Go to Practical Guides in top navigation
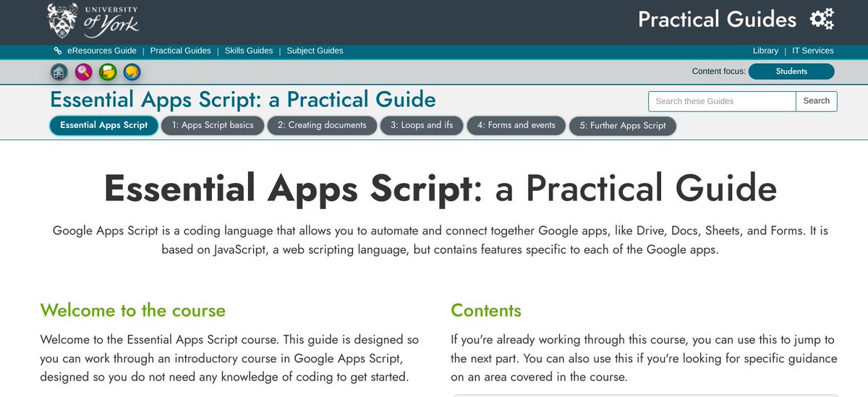Viewport: 868px width, 397px height. [181, 51]
